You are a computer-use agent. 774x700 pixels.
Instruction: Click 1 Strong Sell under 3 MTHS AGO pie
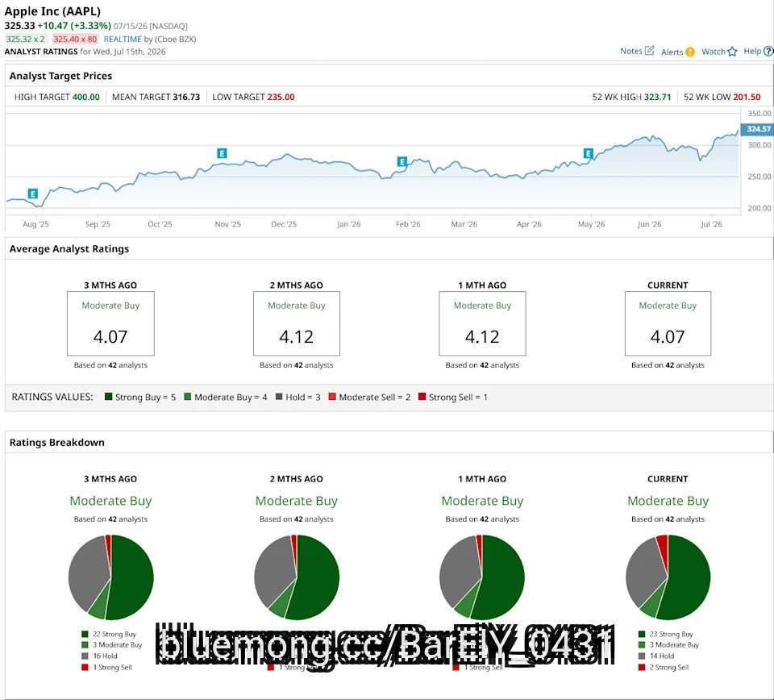(x=106, y=668)
